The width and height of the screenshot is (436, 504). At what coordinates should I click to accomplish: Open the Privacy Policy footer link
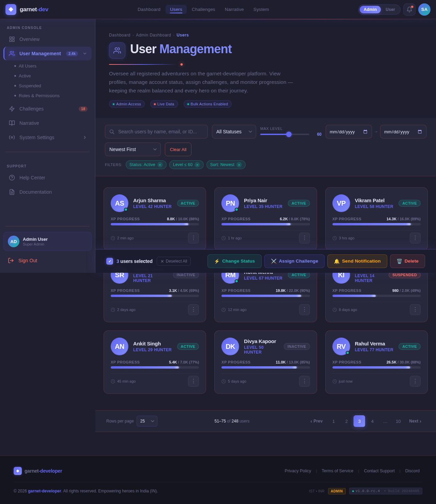click(x=298, y=471)
